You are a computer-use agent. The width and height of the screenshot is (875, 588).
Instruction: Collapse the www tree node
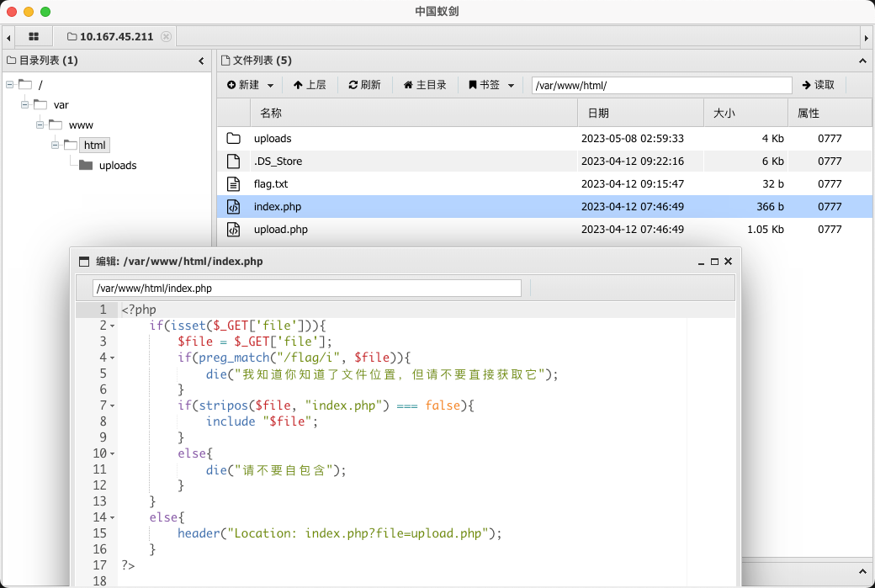click(40, 124)
